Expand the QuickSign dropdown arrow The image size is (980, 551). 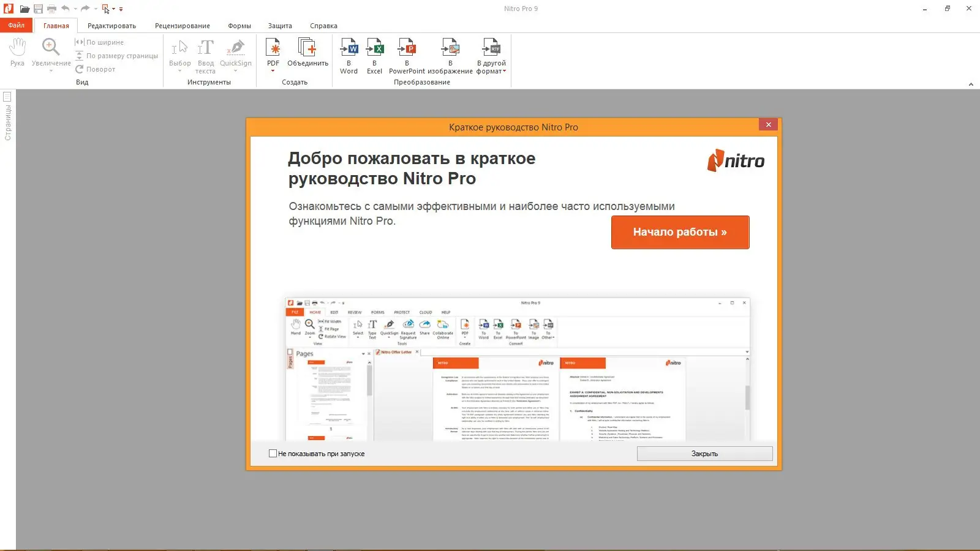coord(236,71)
